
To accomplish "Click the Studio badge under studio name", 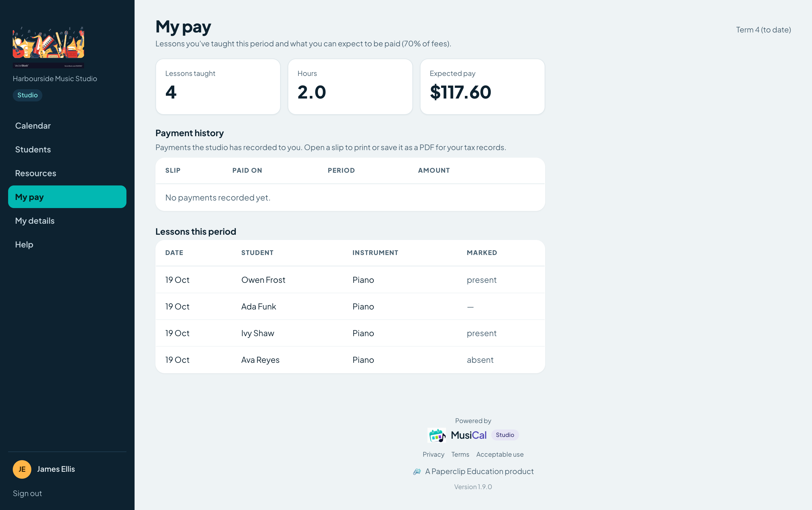I will click(28, 95).
